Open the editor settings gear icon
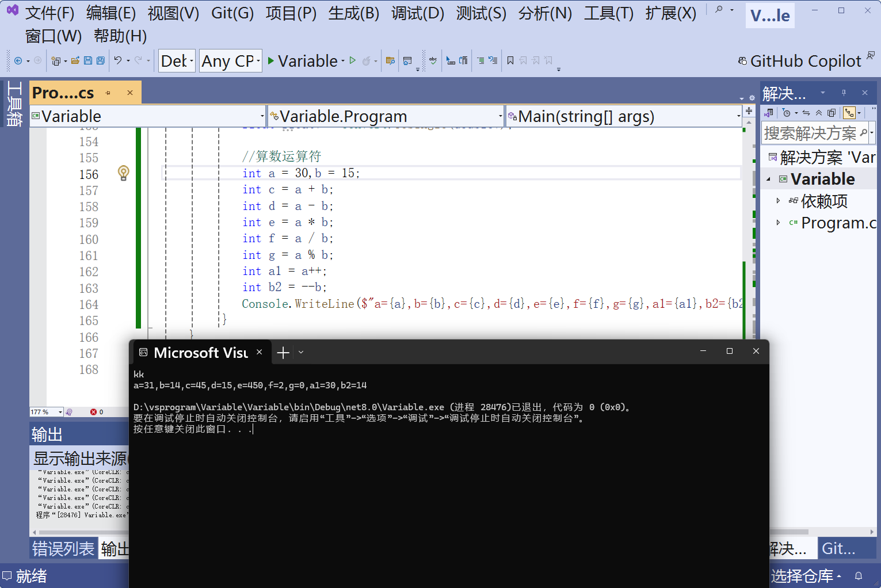Image resolution: width=881 pixels, height=588 pixels. click(752, 98)
